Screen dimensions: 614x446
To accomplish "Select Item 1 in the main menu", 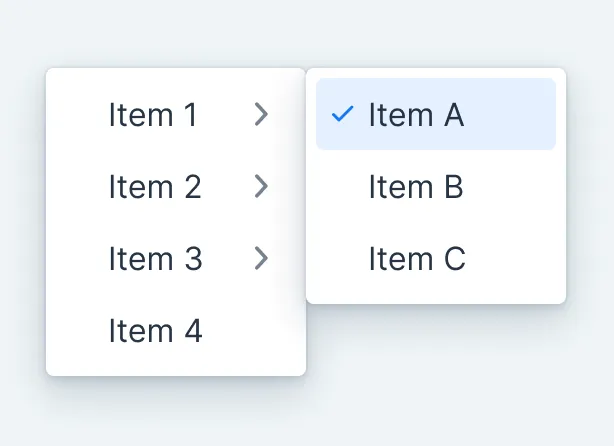I will pos(153,115).
